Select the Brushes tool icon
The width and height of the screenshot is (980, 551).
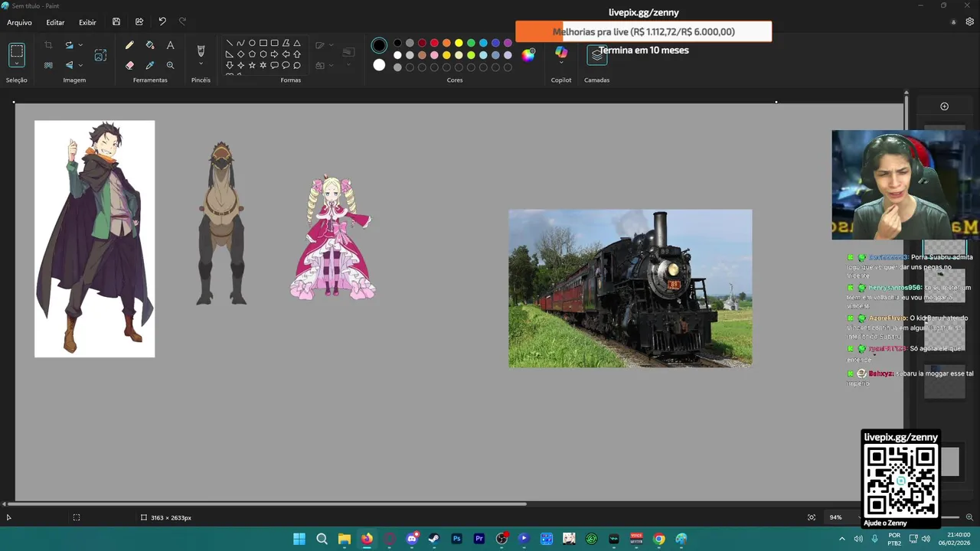coord(201,51)
